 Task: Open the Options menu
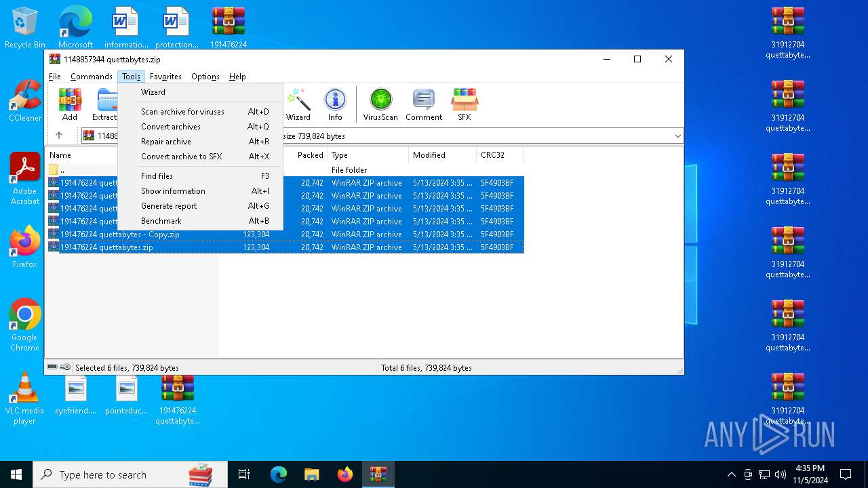tap(205, 77)
